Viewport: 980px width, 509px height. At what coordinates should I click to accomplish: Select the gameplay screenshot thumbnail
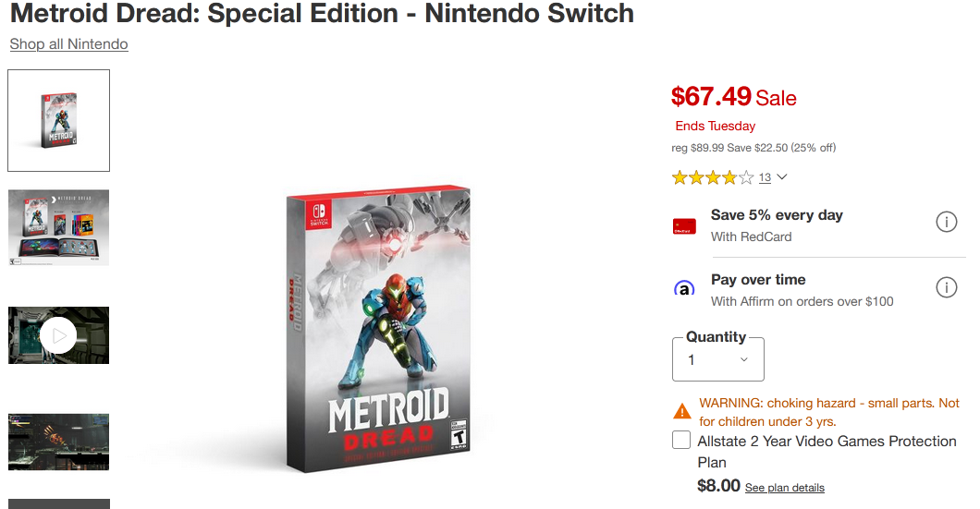[59, 442]
